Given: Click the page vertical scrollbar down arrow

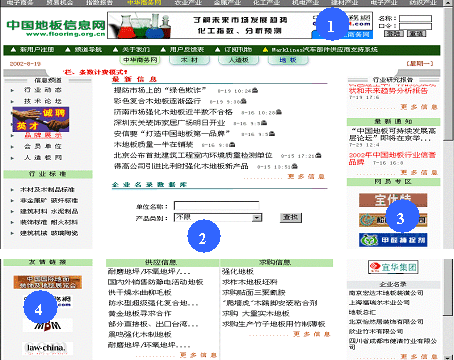Looking at the screenshot, I should (x=448, y=357).
